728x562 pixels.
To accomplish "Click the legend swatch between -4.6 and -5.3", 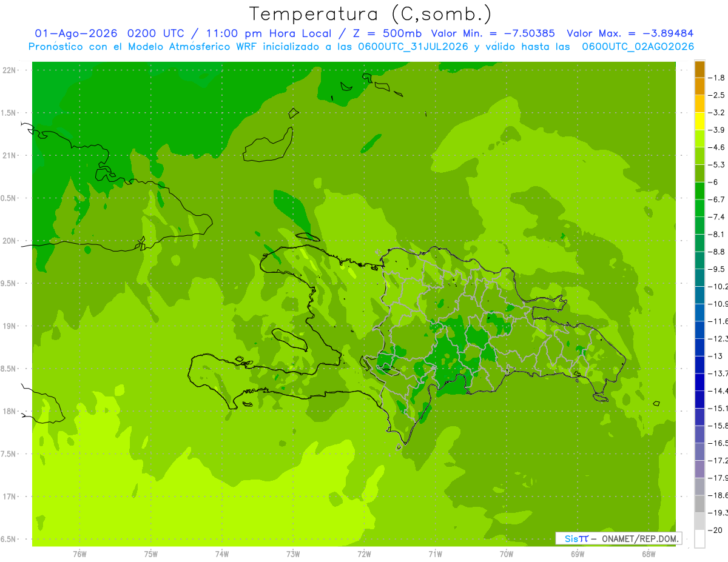I will pyautogui.click(x=699, y=156).
